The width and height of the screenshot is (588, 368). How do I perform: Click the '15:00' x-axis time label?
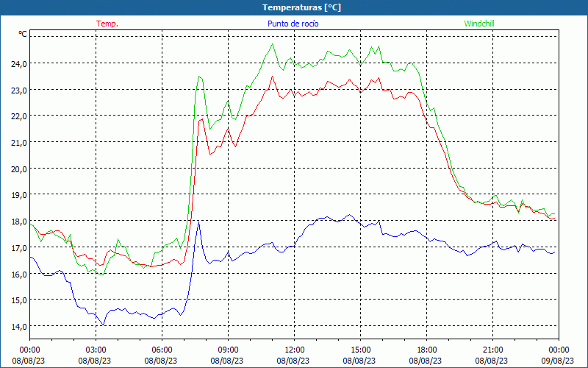[x=360, y=350]
